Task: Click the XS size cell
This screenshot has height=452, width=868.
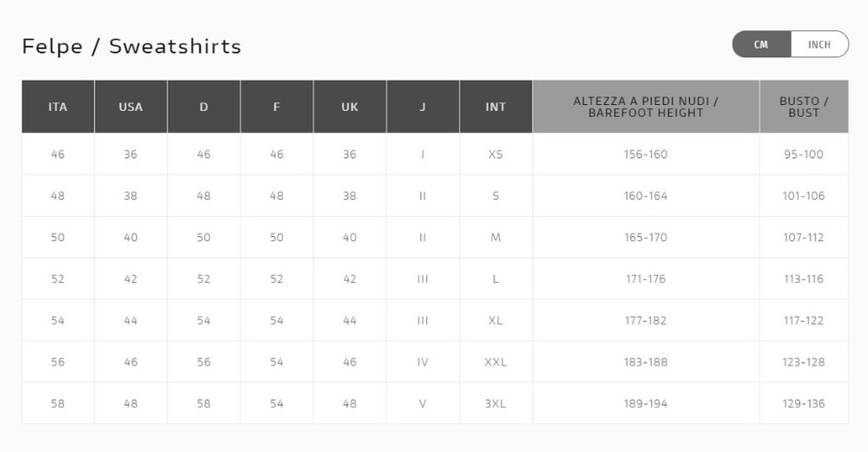Action: [496, 154]
